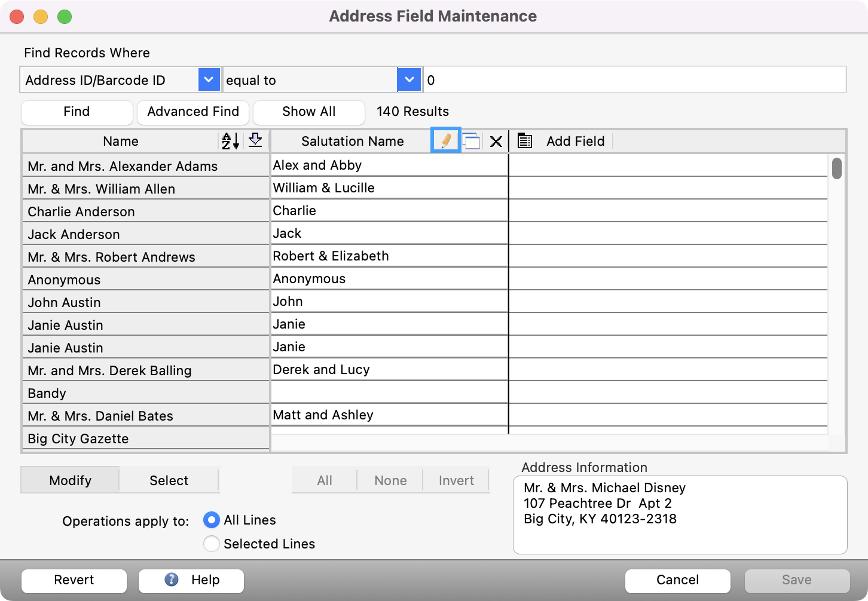Select the pencil edit tool for Salutation Name
Screen dimensions: 868x601
(x=445, y=141)
